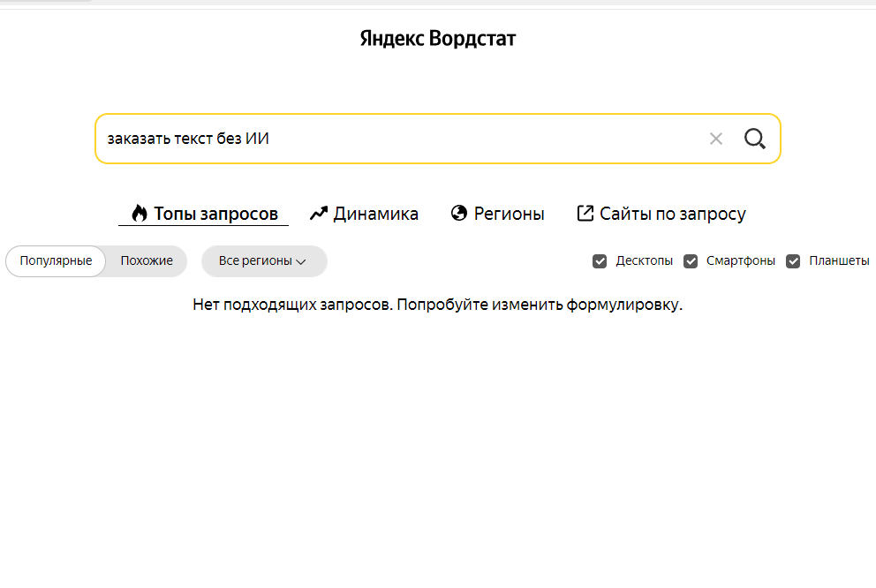Toggle the Смартфоны checkbox
The width and height of the screenshot is (876, 588).
click(x=691, y=261)
